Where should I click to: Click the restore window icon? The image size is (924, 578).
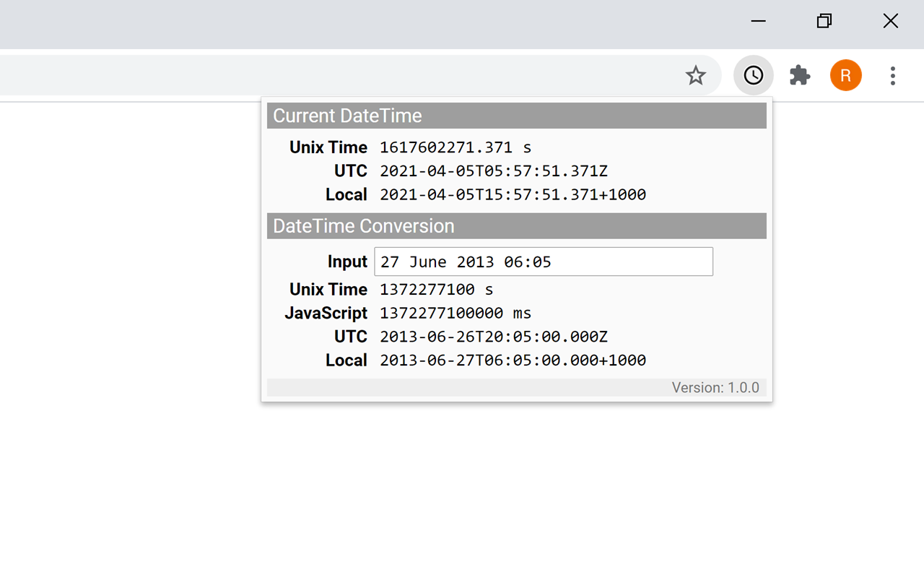824,21
